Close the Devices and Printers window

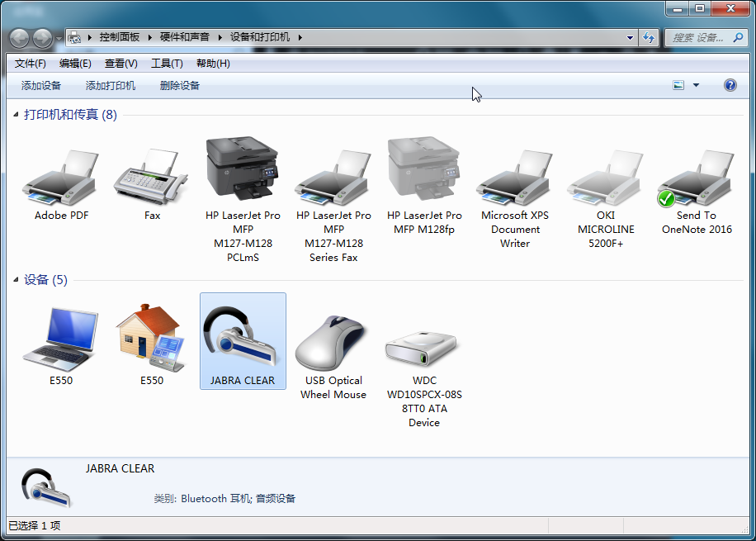[730, 8]
